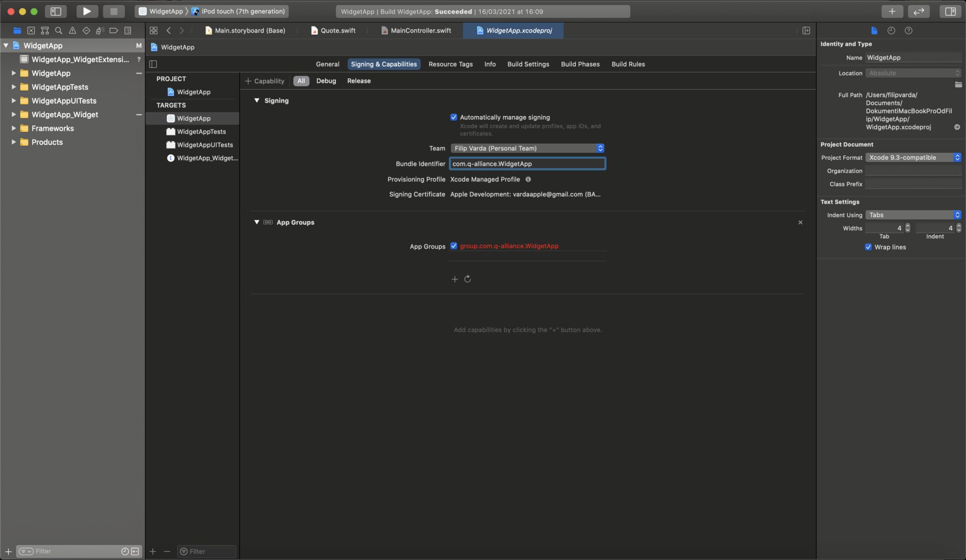Select Team dropdown Filip Varda
The width and height of the screenshot is (966, 560).
pos(526,148)
